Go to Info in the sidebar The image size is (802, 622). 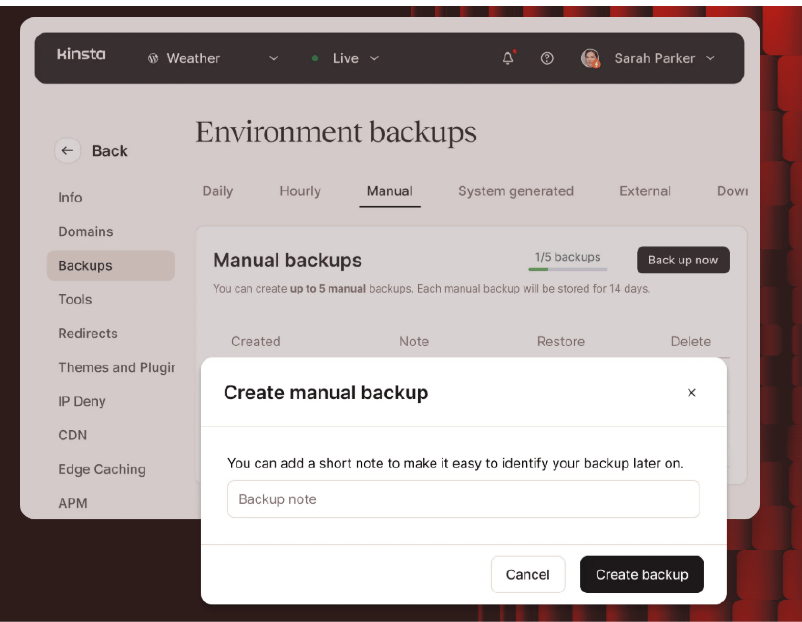[70, 197]
